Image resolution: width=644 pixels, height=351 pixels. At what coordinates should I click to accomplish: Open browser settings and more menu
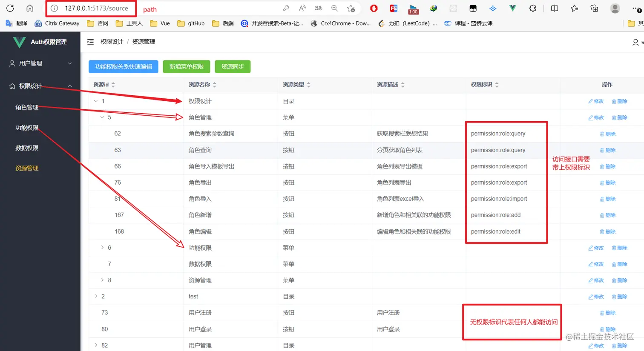click(x=636, y=8)
